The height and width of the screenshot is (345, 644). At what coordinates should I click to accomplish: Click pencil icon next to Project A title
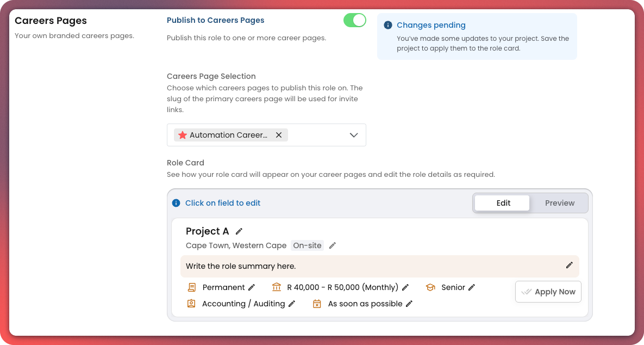[239, 232]
